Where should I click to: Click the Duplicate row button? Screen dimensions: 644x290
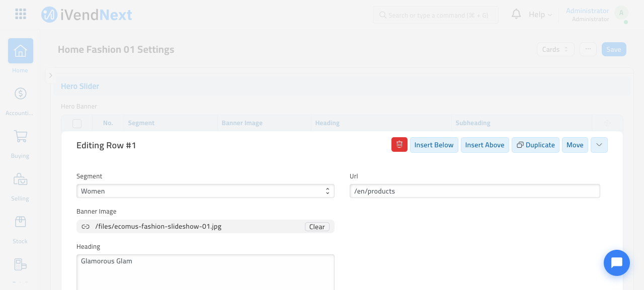[535, 145]
